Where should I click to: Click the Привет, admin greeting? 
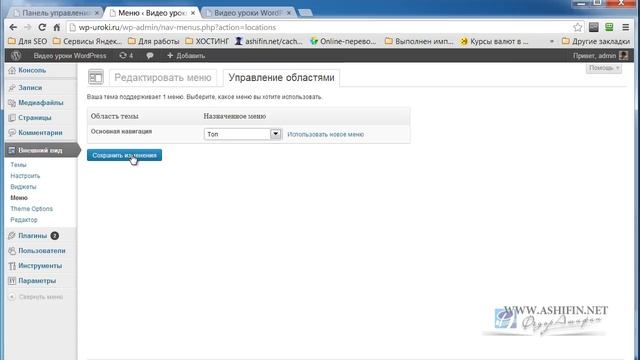(x=594, y=56)
